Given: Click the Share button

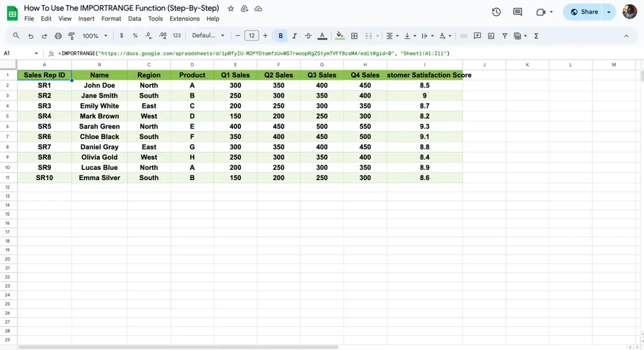Looking at the screenshot, I should (x=583, y=12).
